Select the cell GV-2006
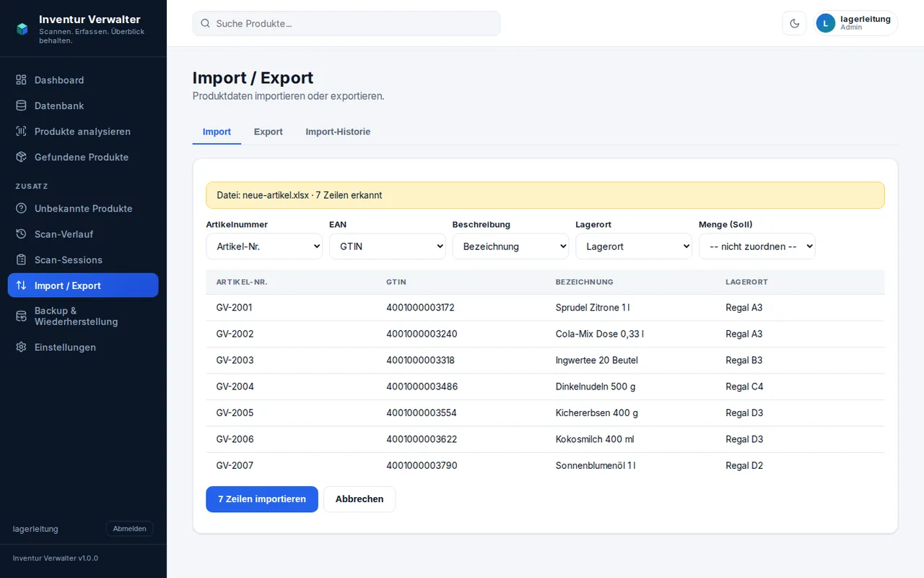The height and width of the screenshot is (578, 924). (235, 439)
